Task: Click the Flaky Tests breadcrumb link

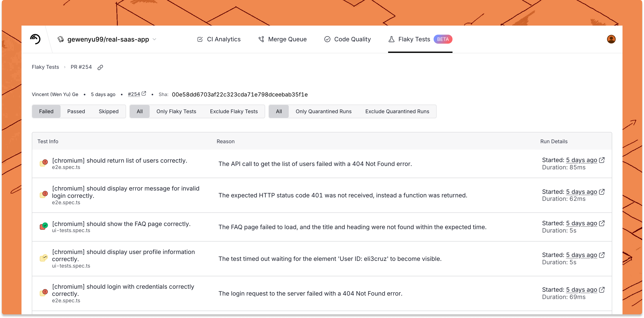Action: point(45,67)
